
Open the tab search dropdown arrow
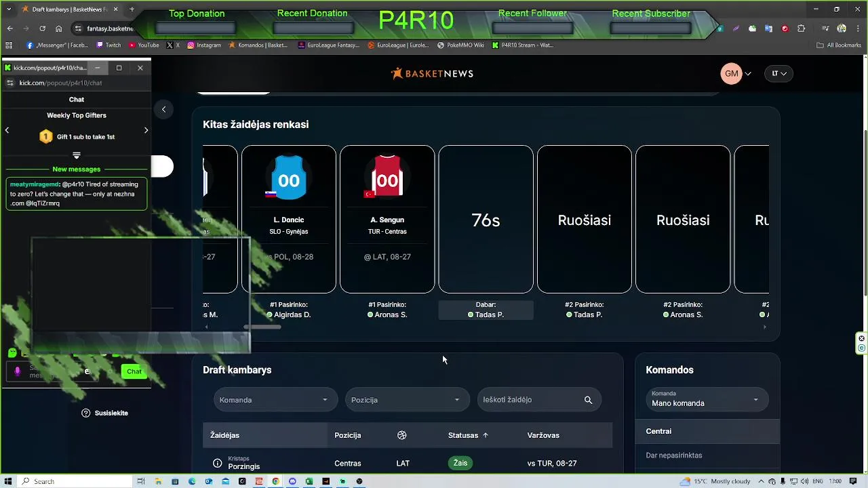pos(9,9)
